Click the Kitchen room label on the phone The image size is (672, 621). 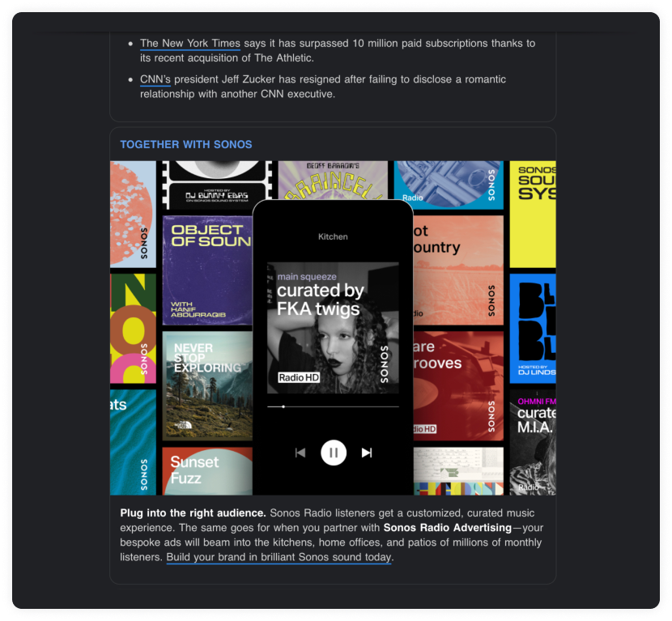333,236
